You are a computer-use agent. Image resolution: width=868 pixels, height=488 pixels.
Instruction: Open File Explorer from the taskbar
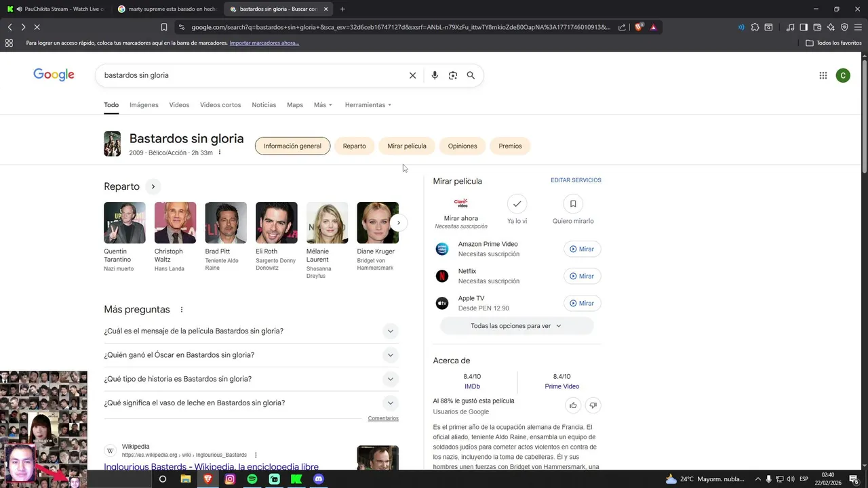(x=185, y=479)
